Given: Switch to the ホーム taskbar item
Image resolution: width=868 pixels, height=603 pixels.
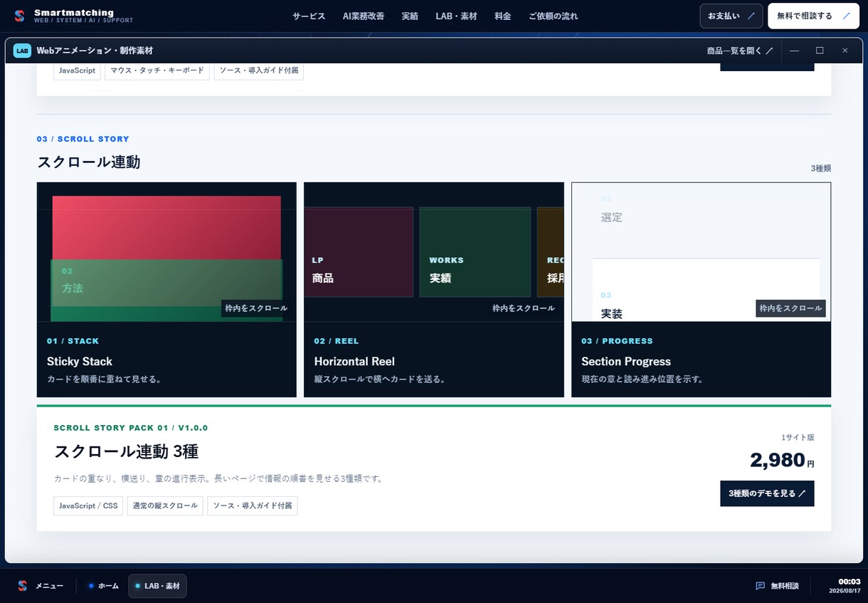Looking at the screenshot, I should click(x=104, y=586).
